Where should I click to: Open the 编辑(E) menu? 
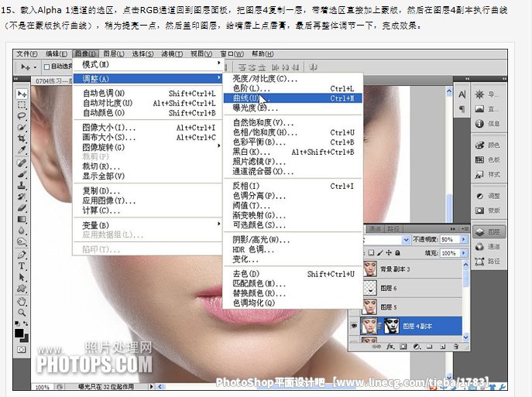click(57, 54)
